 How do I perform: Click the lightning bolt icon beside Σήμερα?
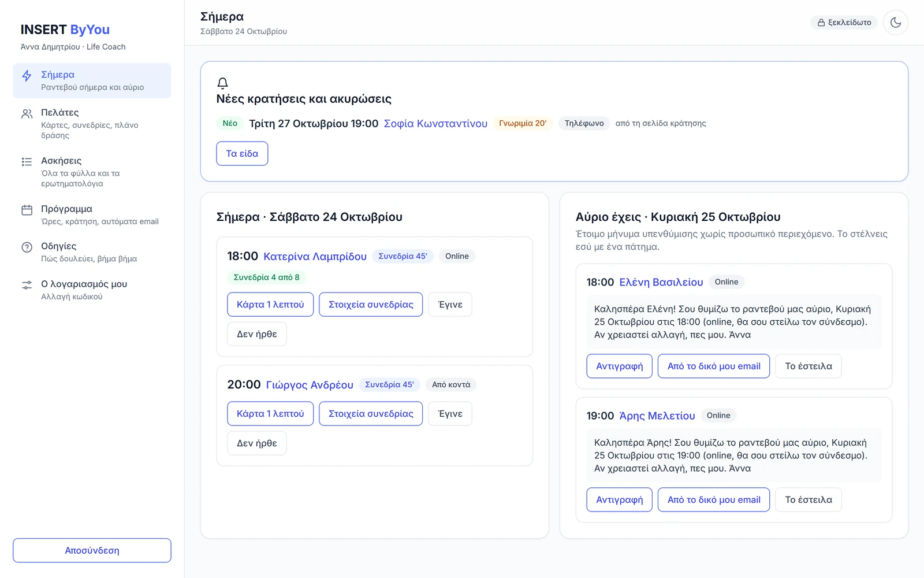[x=27, y=76]
